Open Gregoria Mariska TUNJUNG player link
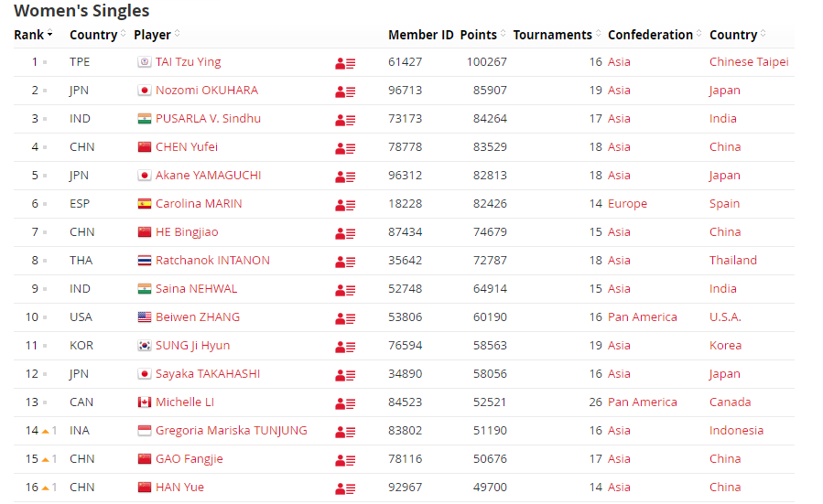 pyautogui.click(x=232, y=430)
